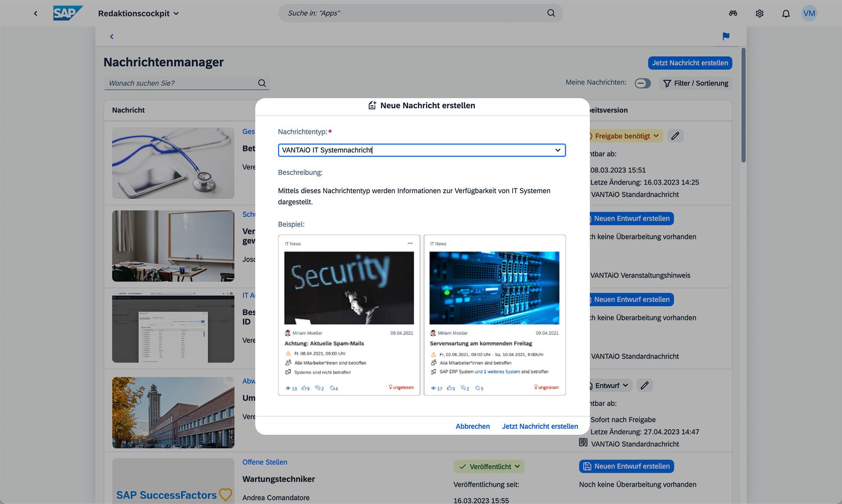
Task: Click the "Offene Stellen" category link
Action: 265,462
